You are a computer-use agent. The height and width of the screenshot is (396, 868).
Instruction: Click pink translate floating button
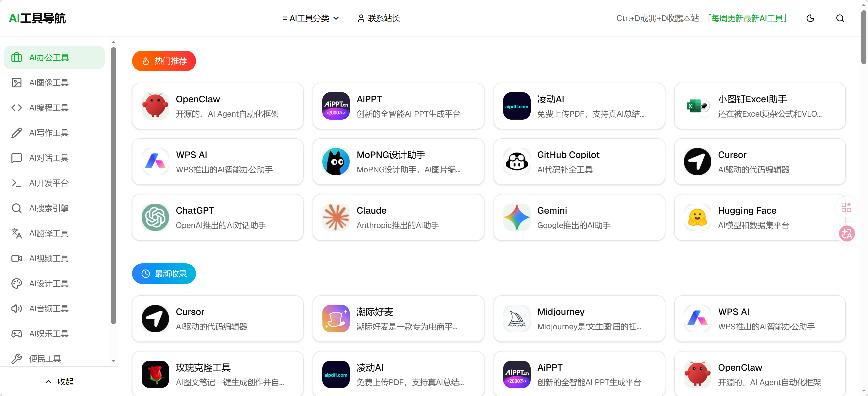tap(847, 234)
